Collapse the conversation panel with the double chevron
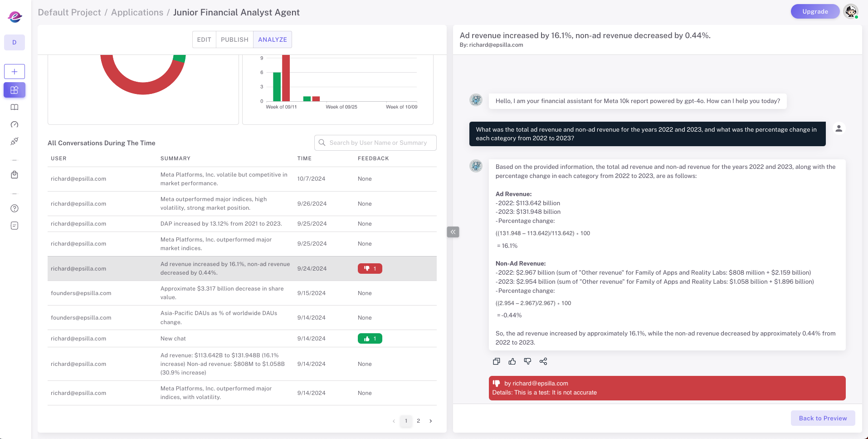 tap(453, 232)
